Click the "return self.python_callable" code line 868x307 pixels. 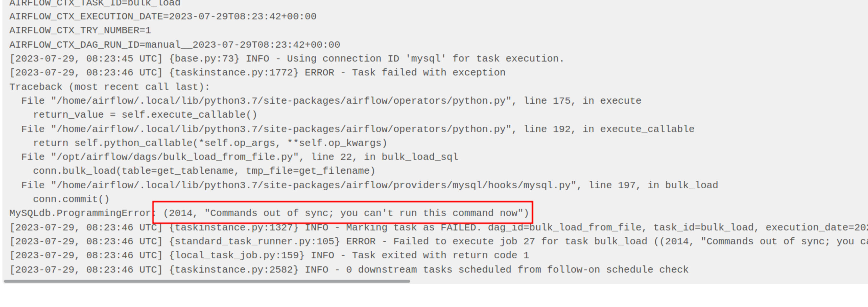pos(210,143)
